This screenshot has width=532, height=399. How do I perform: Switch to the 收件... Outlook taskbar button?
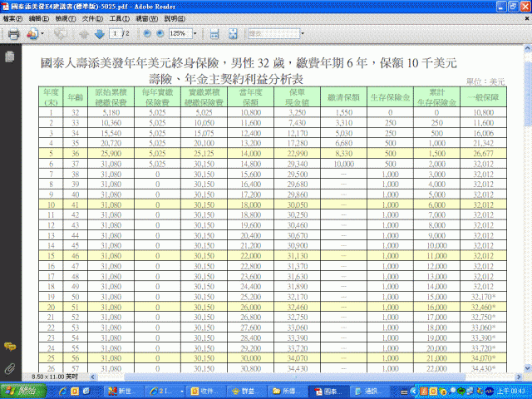point(204,392)
